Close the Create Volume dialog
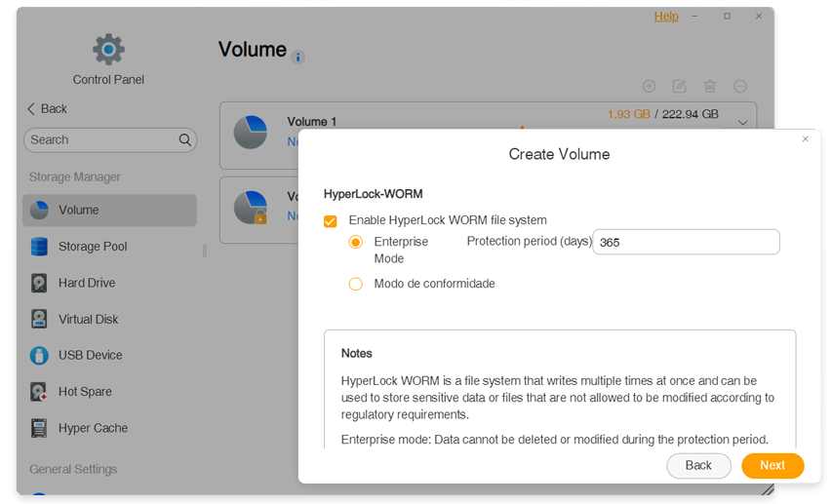The width and height of the screenshot is (831, 504). pos(805,138)
